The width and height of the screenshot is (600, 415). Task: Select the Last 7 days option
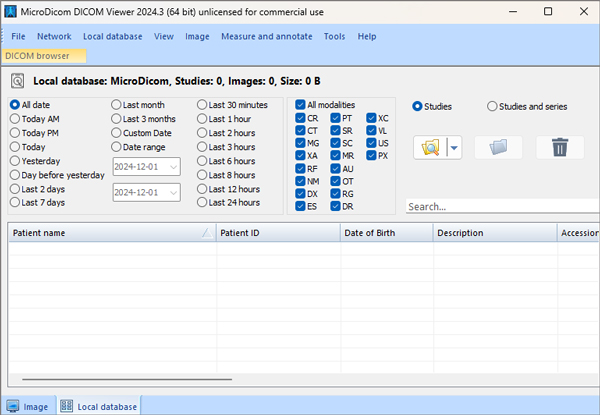click(x=15, y=203)
